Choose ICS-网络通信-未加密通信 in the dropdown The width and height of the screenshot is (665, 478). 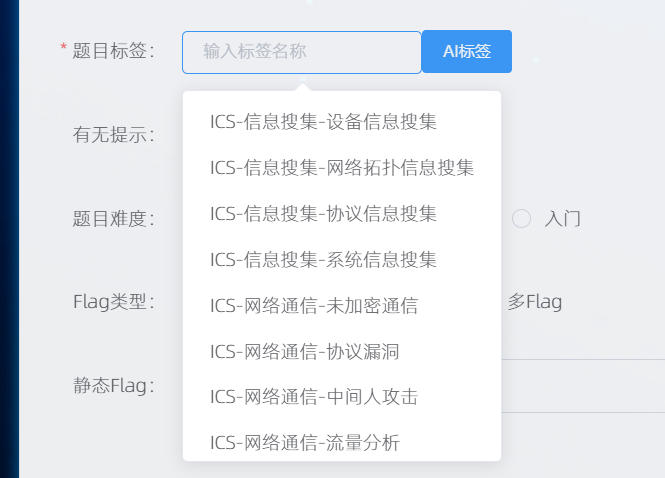[314, 306]
